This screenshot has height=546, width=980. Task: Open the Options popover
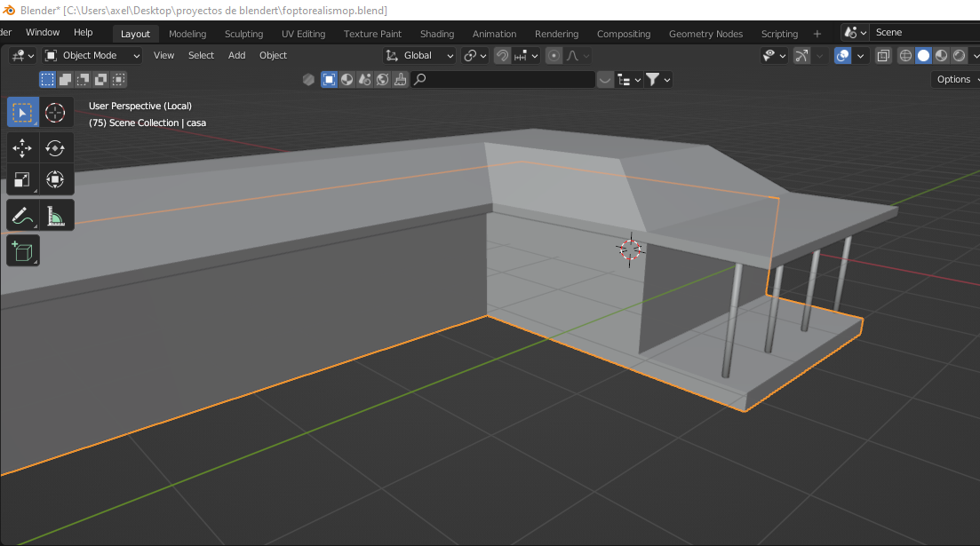956,79
